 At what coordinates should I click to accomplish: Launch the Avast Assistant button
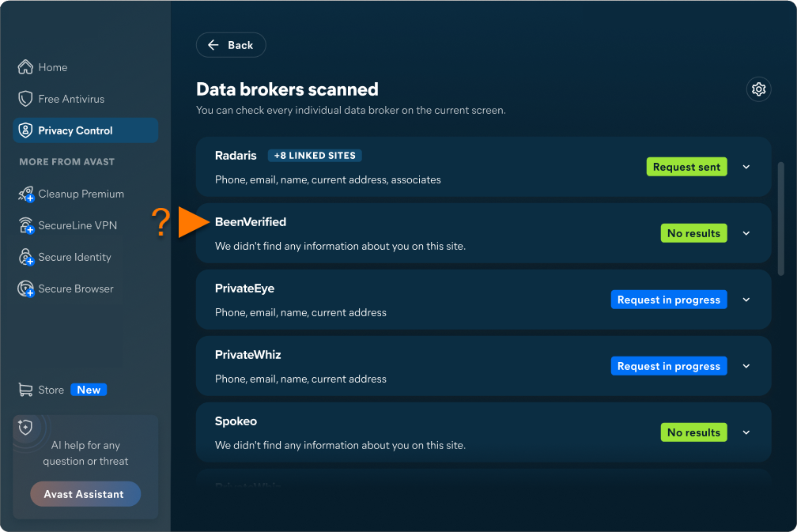pyautogui.click(x=85, y=494)
